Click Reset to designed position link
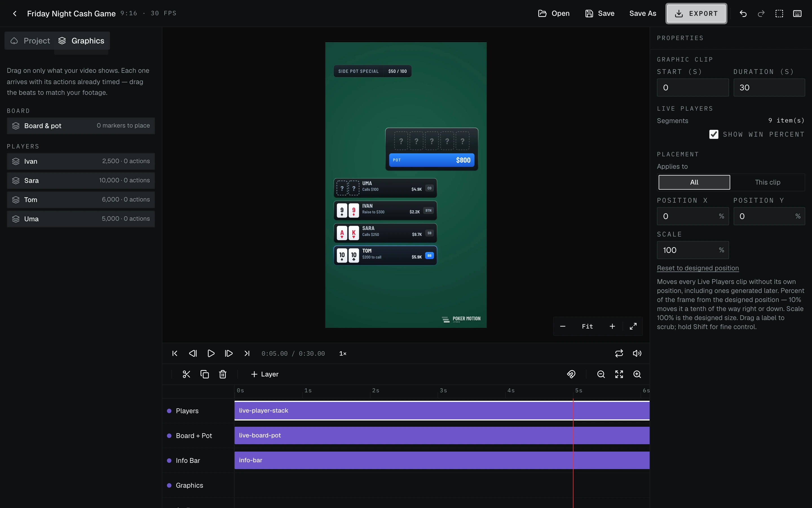 pos(698,268)
